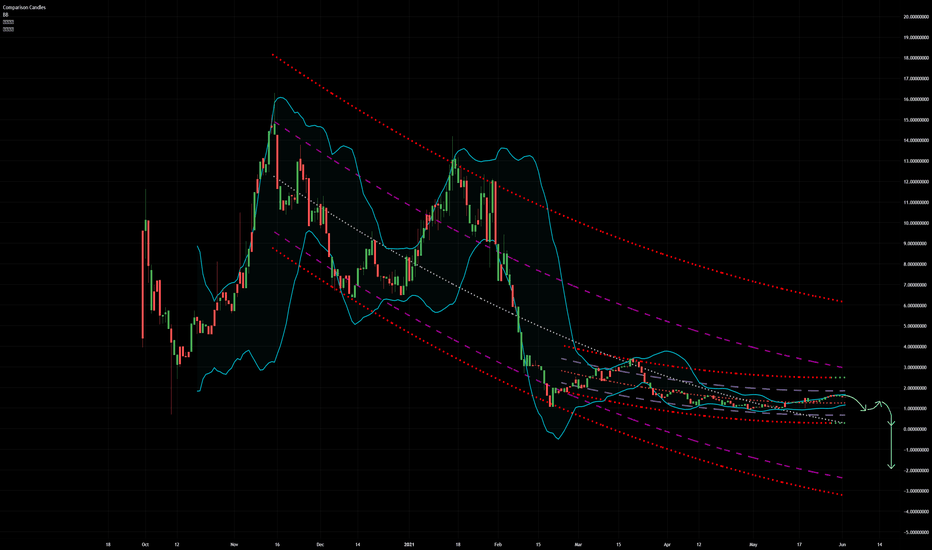932x550 pixels.
Task: Click the 12.00000000 price axis label
Action: coord(915,182)
